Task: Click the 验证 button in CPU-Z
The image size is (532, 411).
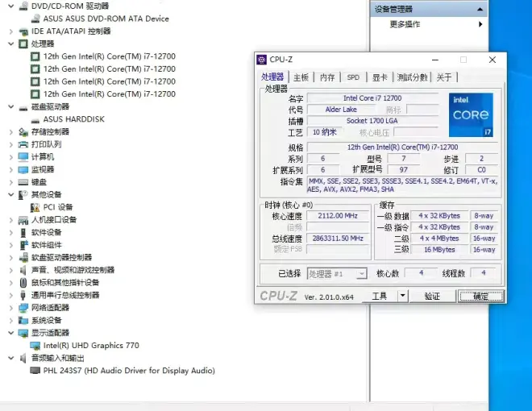Action: click(x=432, y=297)
